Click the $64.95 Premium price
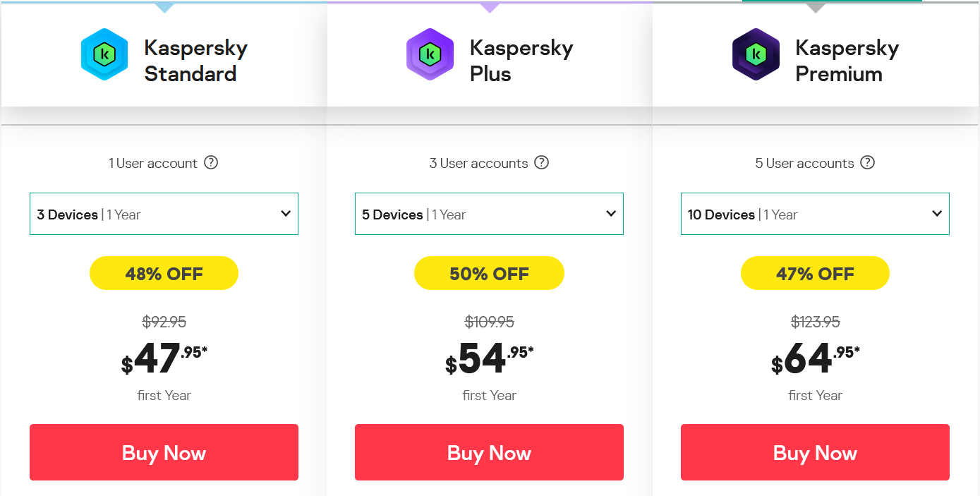 [x=815, y=359]
